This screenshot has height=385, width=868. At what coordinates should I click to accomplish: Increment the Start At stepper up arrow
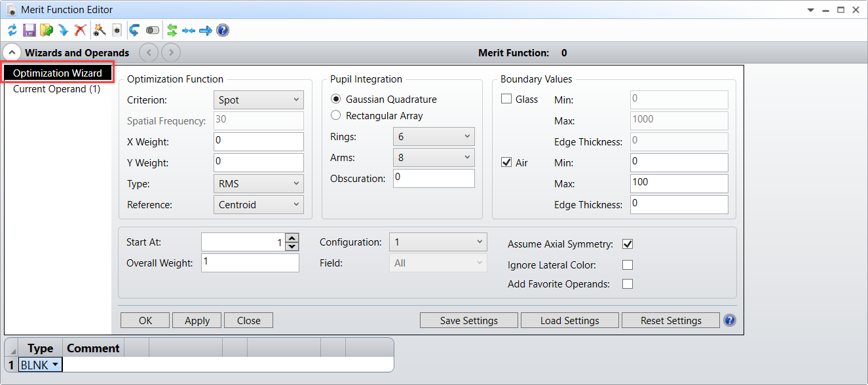click(292, 238)
